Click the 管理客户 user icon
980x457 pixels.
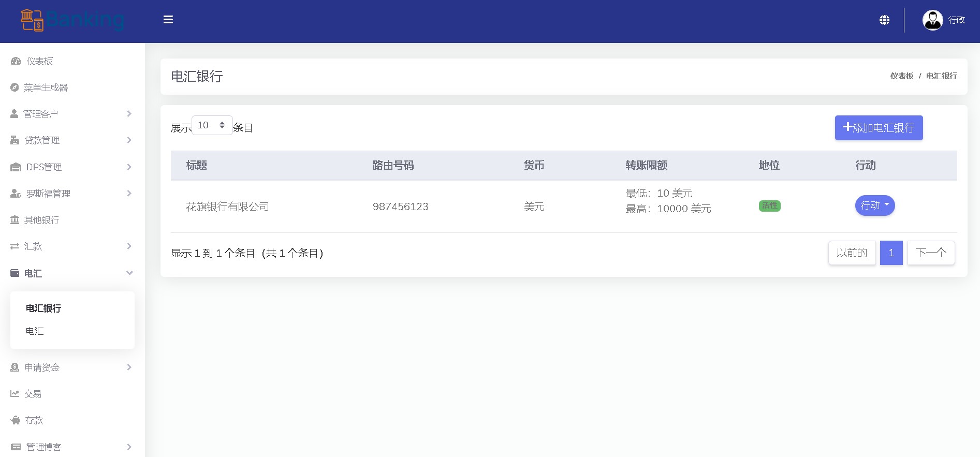14,114
